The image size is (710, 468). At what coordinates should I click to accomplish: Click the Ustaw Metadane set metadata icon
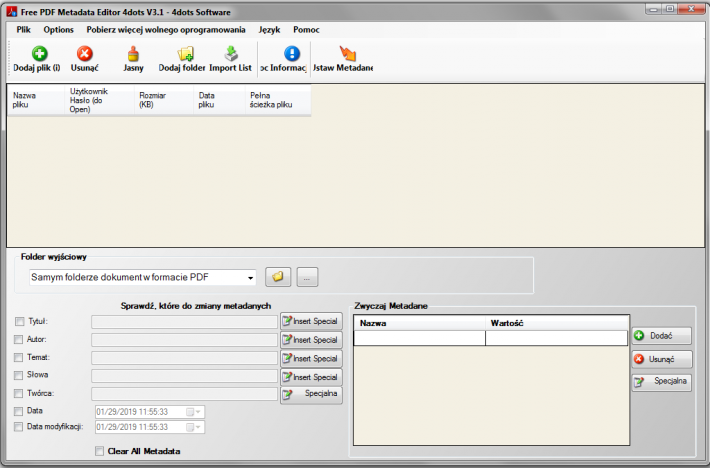point(348,53)
